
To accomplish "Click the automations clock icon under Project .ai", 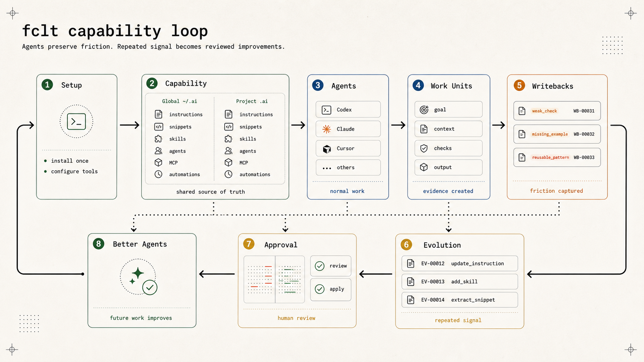I will pyautogui.click(x=228, y=174).
